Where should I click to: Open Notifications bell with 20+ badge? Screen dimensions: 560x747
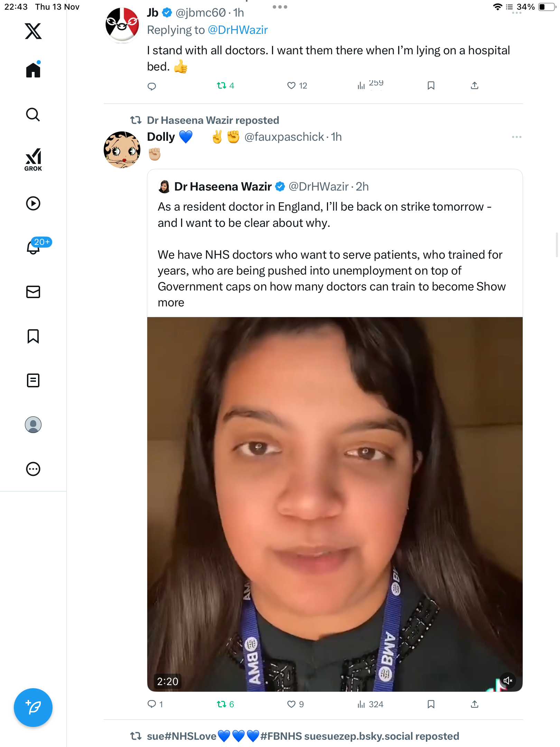click(33, 247)
